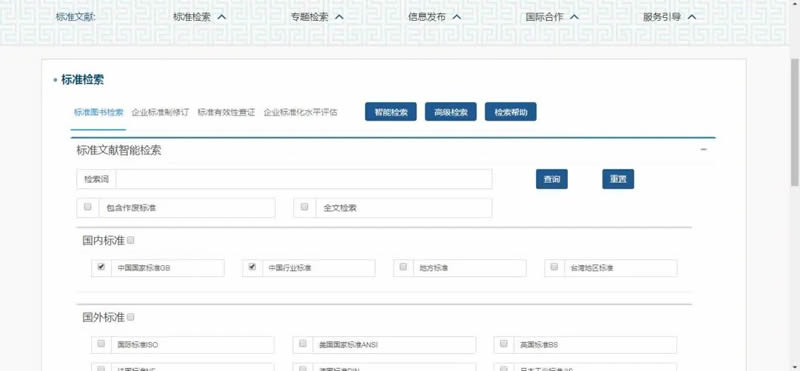Uncheck the 中国国家标准GB checkbox

point(101,266)
